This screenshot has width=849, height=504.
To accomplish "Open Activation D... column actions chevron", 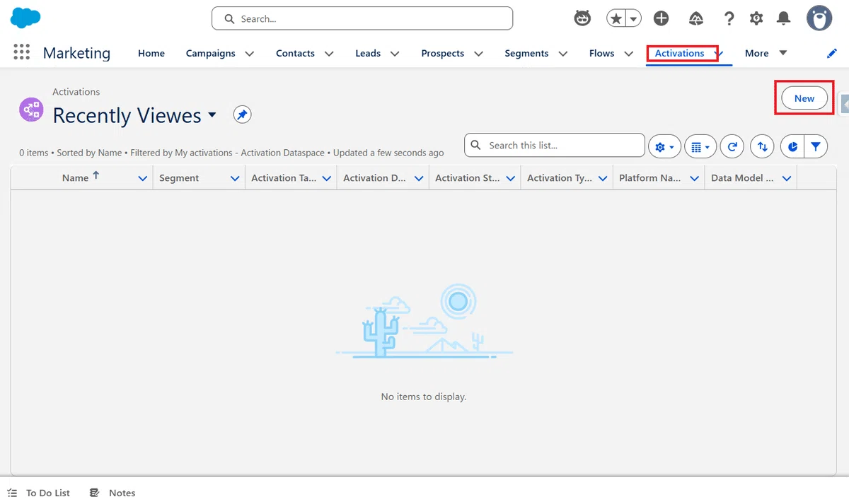I will [x=419, y=179].
